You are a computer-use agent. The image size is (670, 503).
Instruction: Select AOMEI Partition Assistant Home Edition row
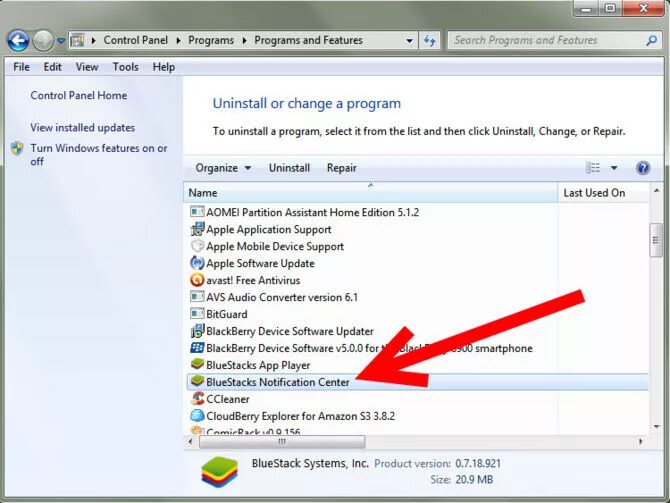(x=417, y=212)
